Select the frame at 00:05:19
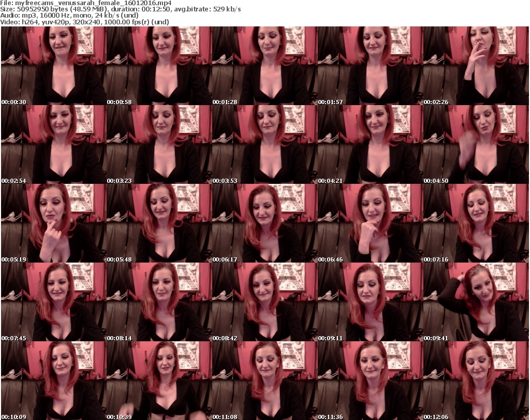The width and height of the screenshot is (530, 420). coord(53,223)
